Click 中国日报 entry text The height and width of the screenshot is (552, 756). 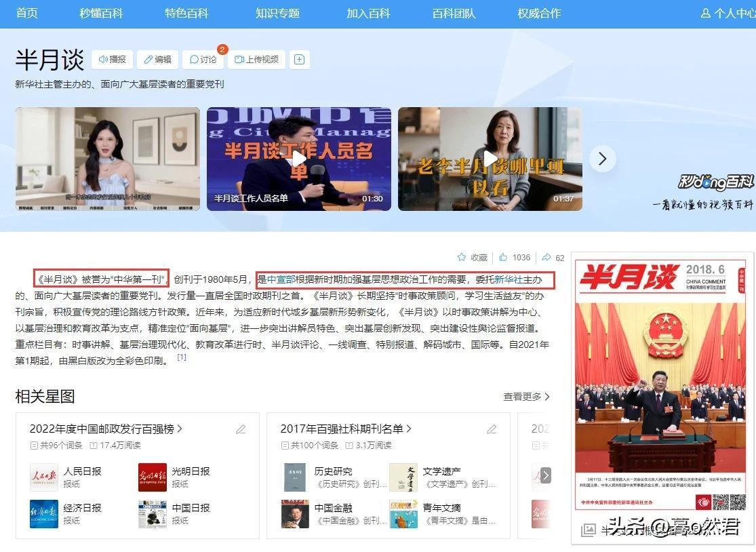[x=191, y=508]
